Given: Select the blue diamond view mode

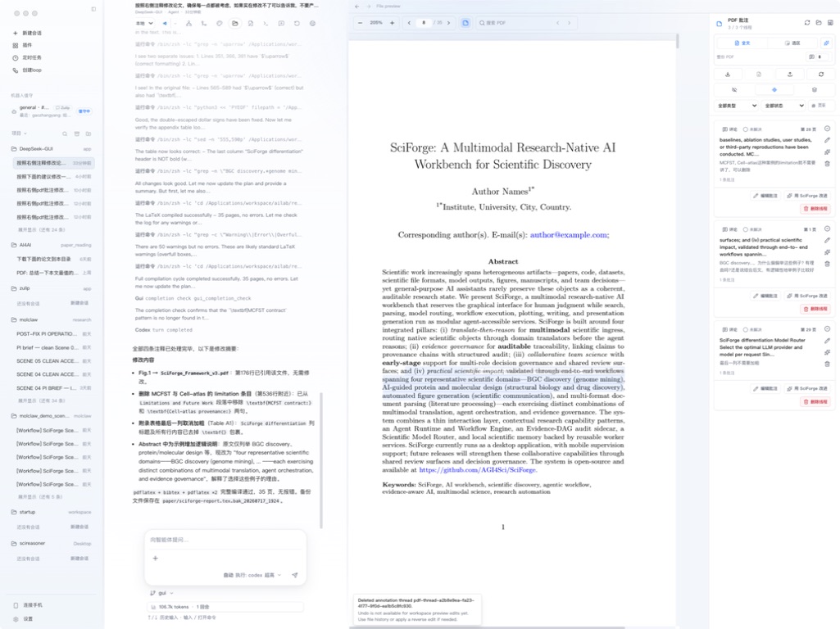Looking at the screenshot, I should (774, 90).
